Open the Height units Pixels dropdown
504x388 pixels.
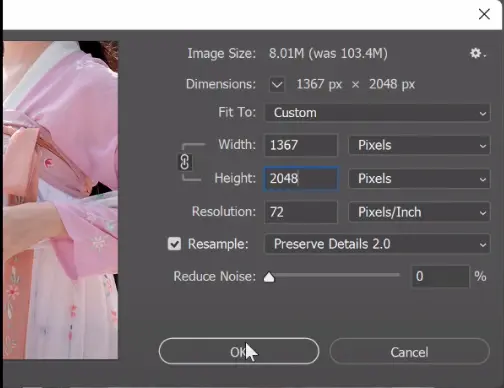419,179
